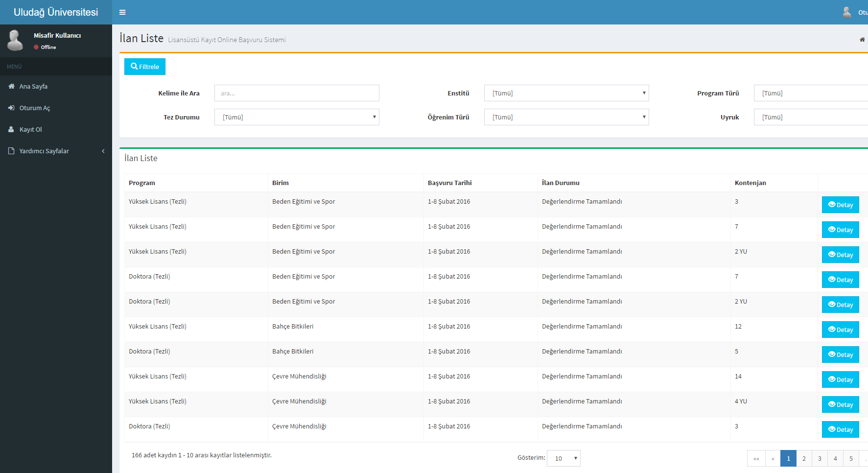Screen dimensions: 868x473
Task: Go to previous page with single-arrow button
Action: click(x=773, y=458)
